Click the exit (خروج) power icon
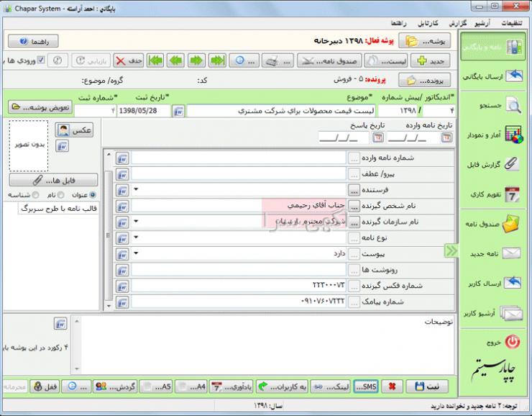The height and width of the screenshot is (416, 532). click(512, 340)
